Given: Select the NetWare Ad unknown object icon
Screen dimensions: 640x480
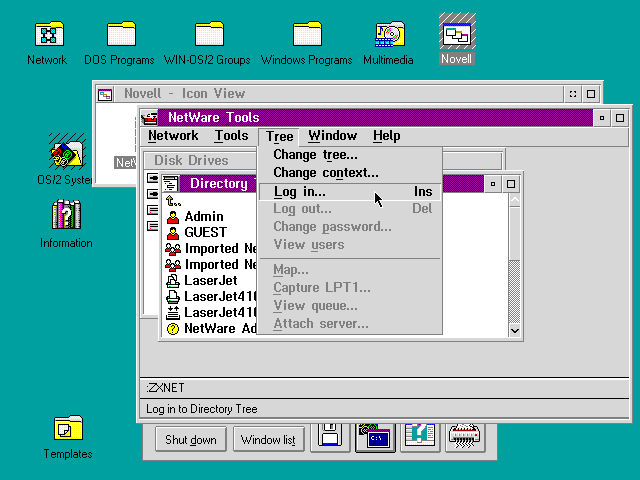Looking at the screenshot, I should 173,329.
